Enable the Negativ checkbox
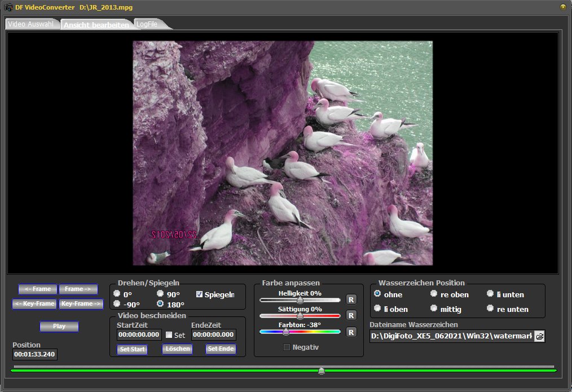The width and height of the screenshot is (572, 392). 287,347
